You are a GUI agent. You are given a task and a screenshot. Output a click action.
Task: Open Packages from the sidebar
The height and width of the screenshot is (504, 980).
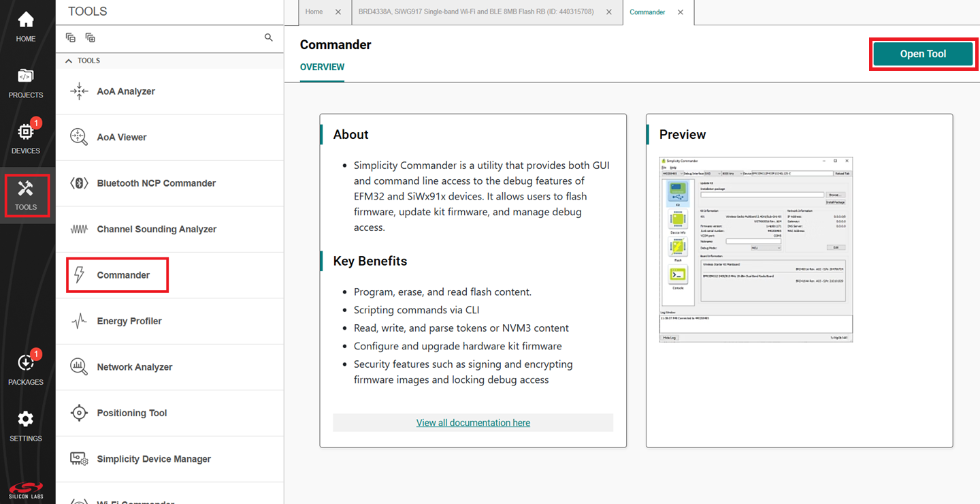tap(26, 369)
